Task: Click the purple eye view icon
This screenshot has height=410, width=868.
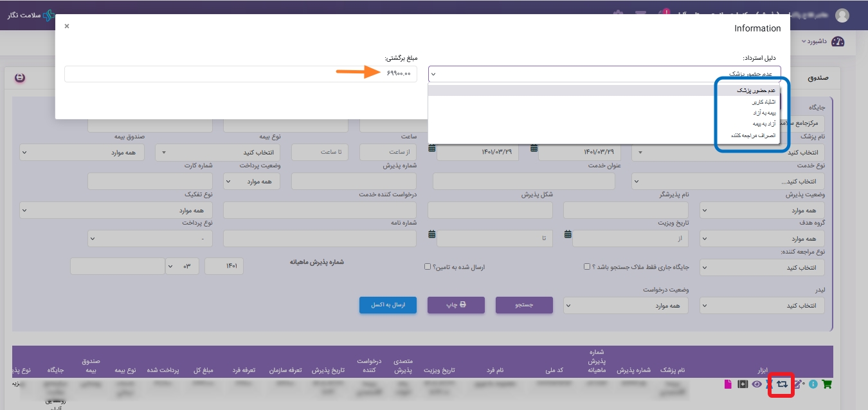Action: (x=757, y=384)
